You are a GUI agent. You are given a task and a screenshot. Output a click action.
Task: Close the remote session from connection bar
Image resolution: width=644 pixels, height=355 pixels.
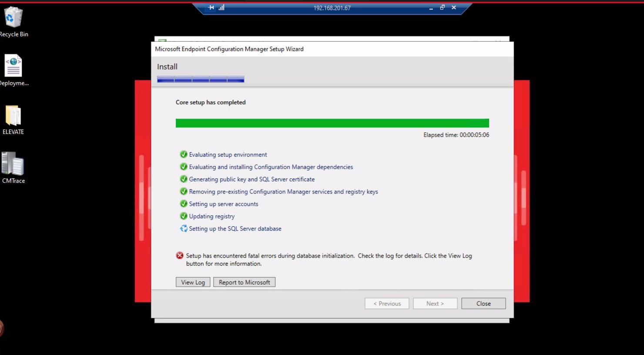click(454, 7)
